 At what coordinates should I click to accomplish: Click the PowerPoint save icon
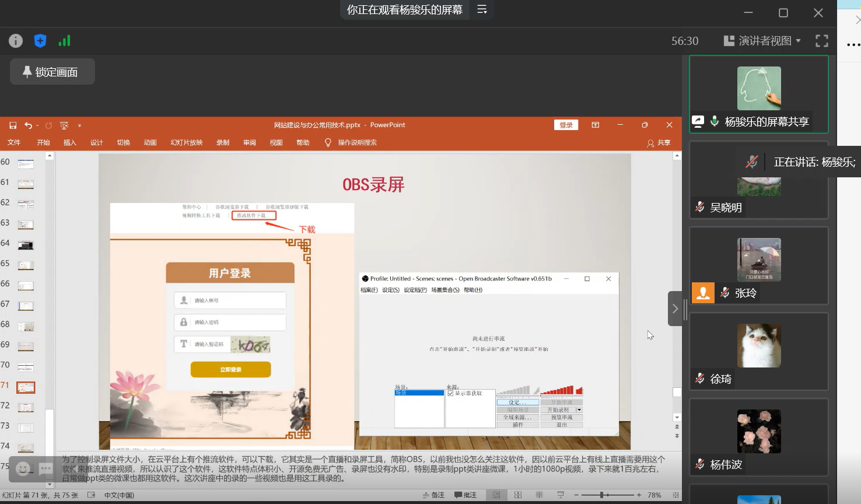pos(13,125)
